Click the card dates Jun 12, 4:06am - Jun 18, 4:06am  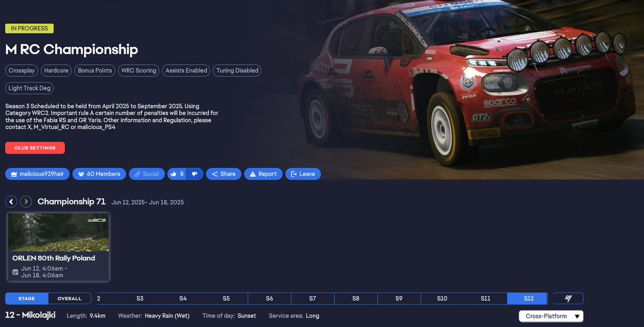(x=44, y=272)
